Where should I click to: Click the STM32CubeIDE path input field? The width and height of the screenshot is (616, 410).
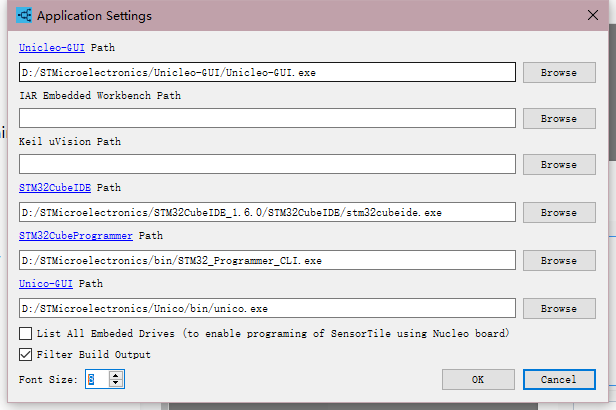click(267, 212)
